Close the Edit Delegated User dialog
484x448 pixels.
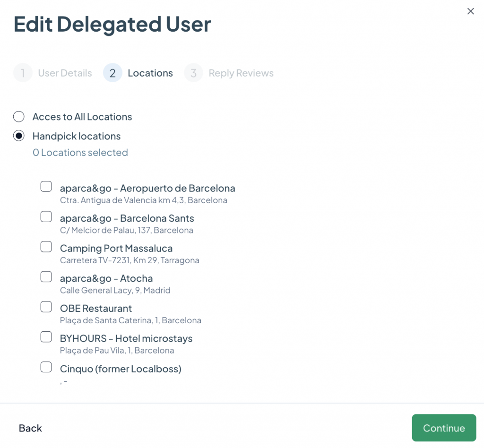[x=470, y=11]
